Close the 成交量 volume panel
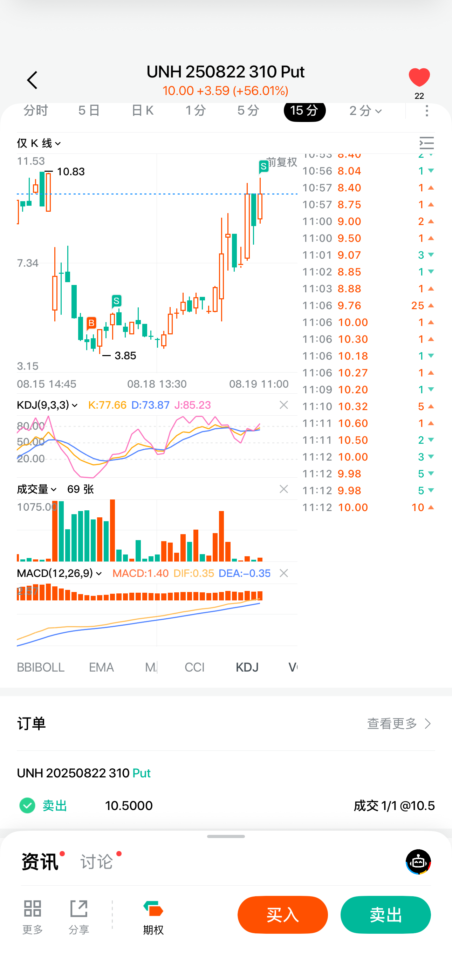This screenshot has width=452, height=980. 283,489
